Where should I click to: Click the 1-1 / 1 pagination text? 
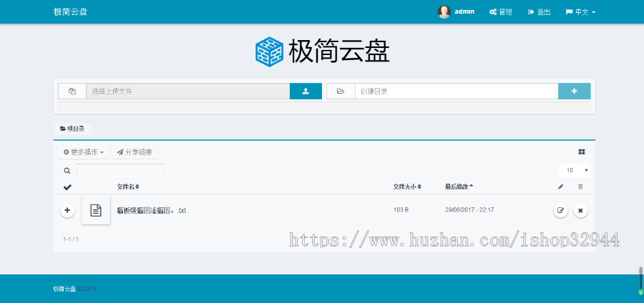[71, 239]
